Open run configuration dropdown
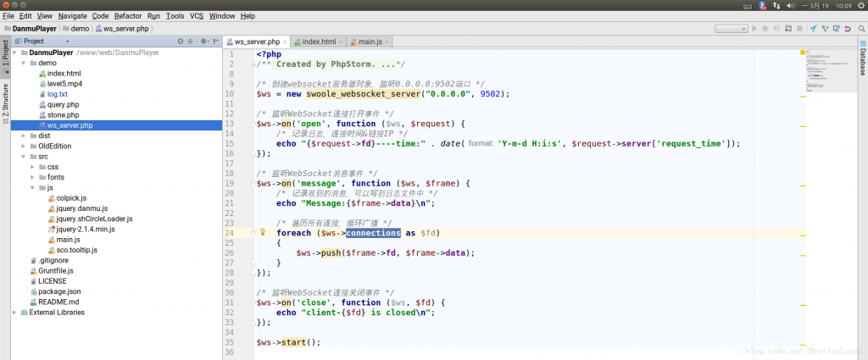Screen dimensions: 868x360 point(732,28)
